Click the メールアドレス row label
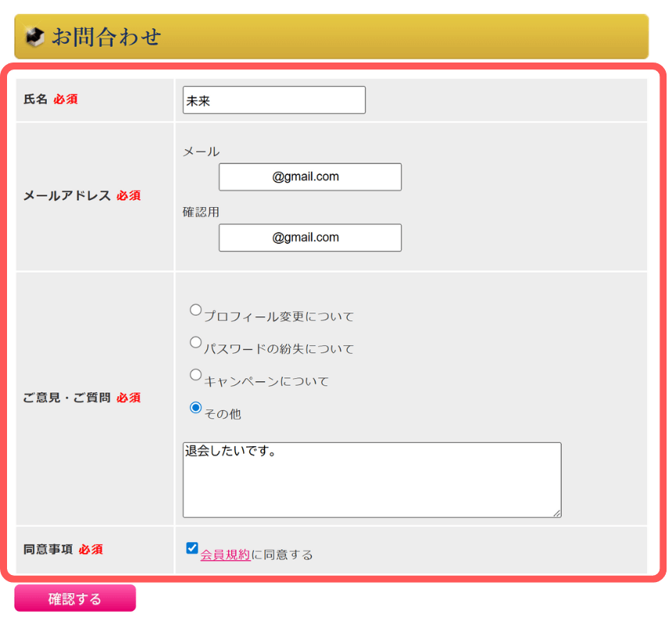This screenshot has height=625, width=672. click(x=67, y=195)
